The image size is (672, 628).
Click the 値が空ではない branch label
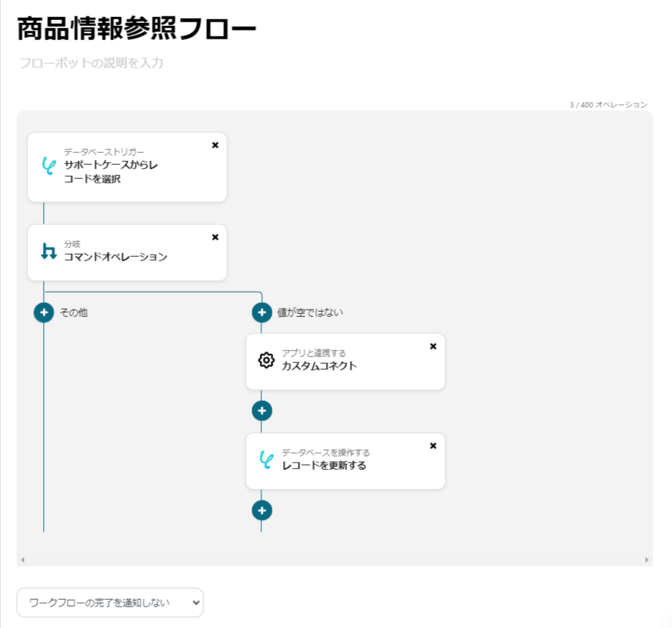pos(310,313)
